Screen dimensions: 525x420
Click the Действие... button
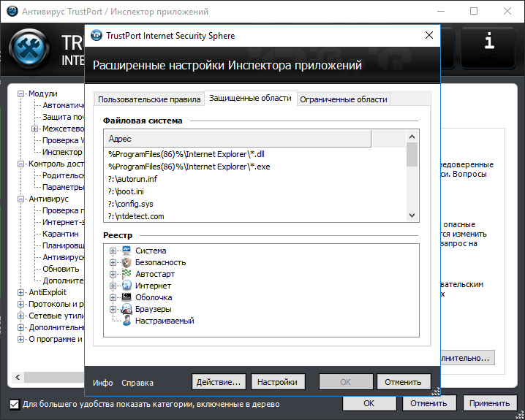219,382
